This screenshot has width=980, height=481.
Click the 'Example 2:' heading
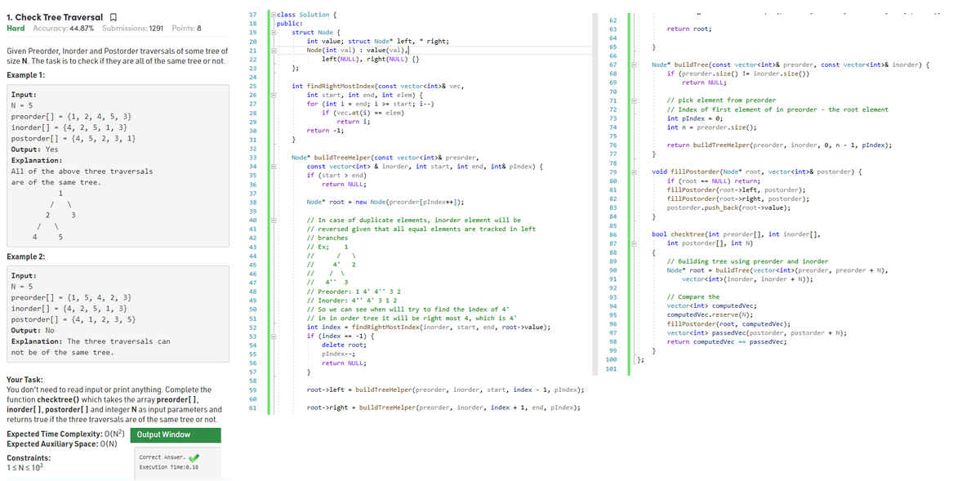(25, 256)
